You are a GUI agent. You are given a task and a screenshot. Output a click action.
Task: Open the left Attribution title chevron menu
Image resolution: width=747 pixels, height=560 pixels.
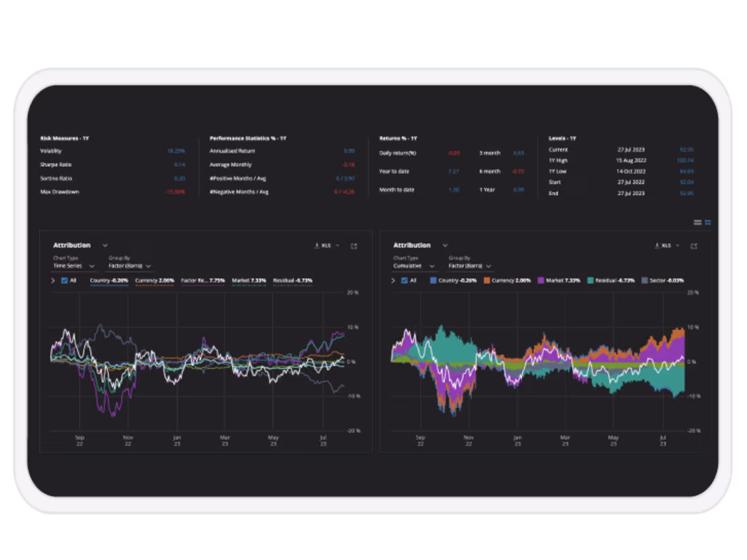[105, 245]
